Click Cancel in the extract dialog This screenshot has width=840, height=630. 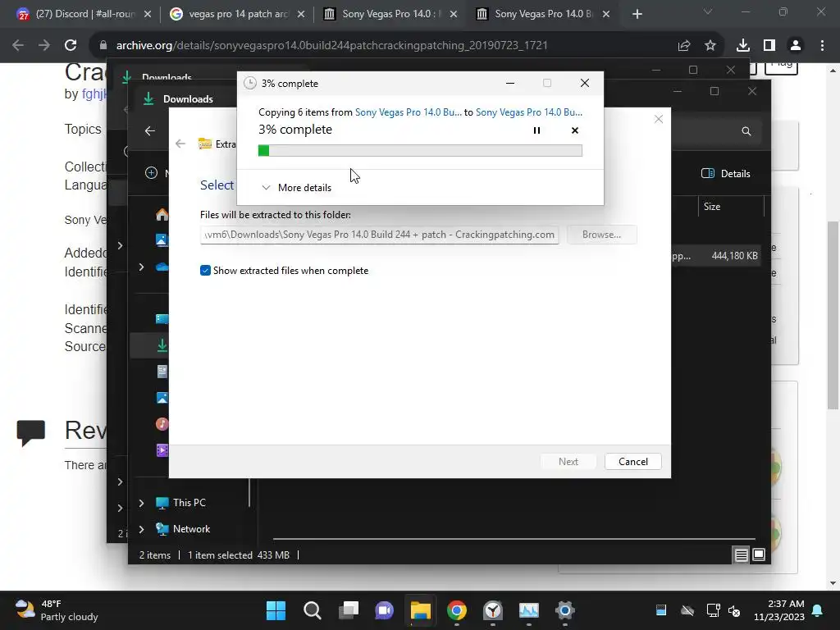tap(632, 462)
